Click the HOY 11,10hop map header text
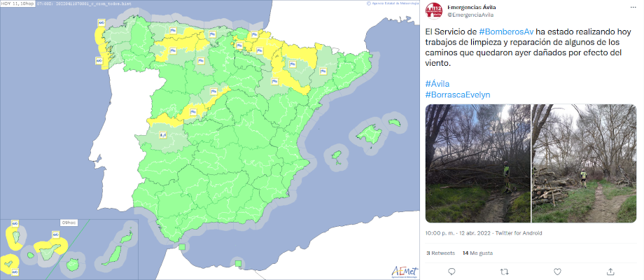 17,3
